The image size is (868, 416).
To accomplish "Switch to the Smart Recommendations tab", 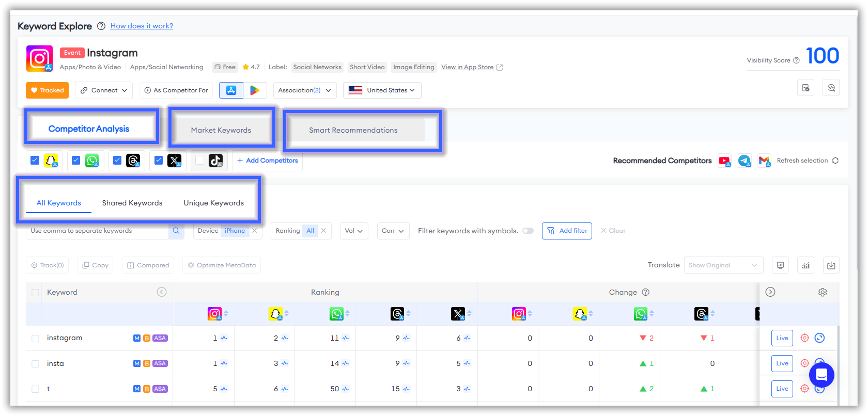I will click(x=353, y=130).
